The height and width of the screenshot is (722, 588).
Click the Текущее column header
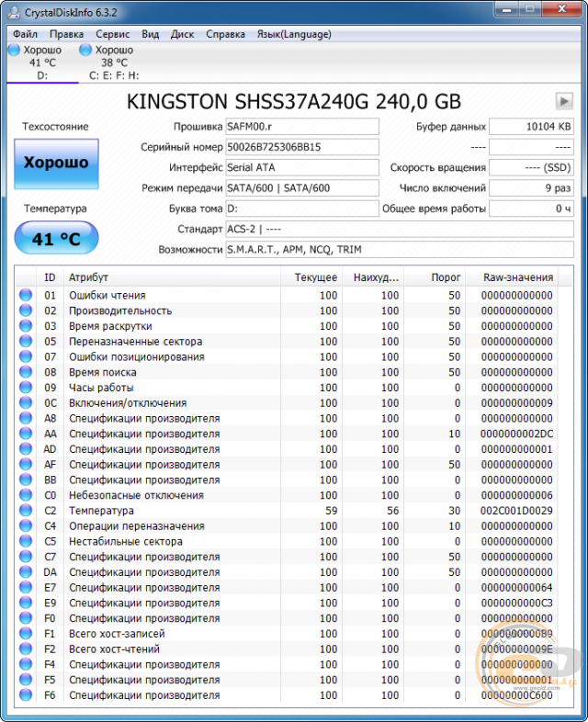pyautogui.click(x=311, y=277)
